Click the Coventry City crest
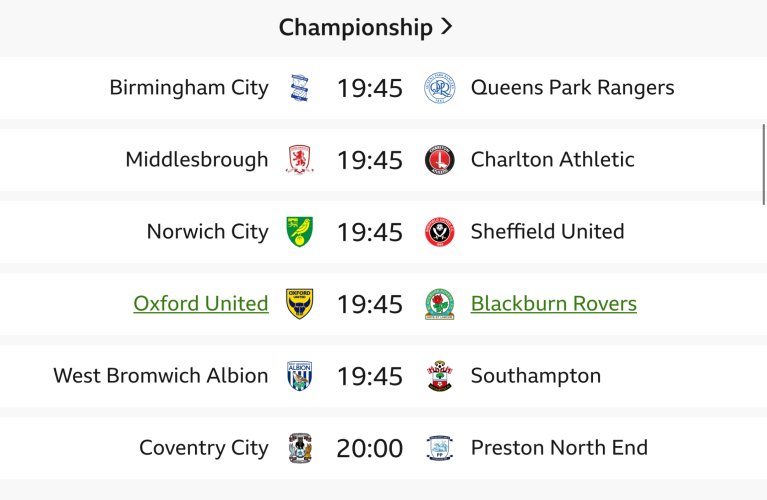Viewport: 767px width, 500px height. (x=299, y=448)
